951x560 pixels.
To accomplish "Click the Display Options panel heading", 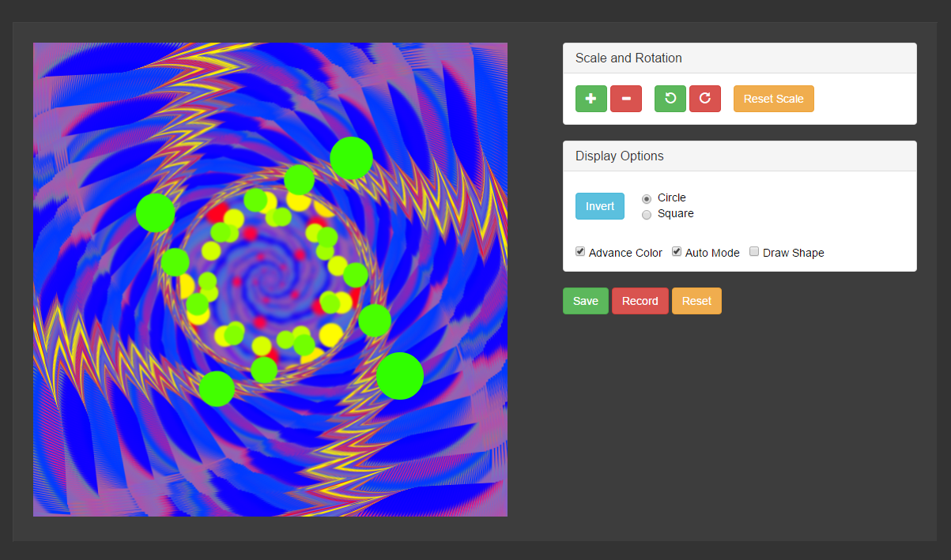I will pos(740,156).
